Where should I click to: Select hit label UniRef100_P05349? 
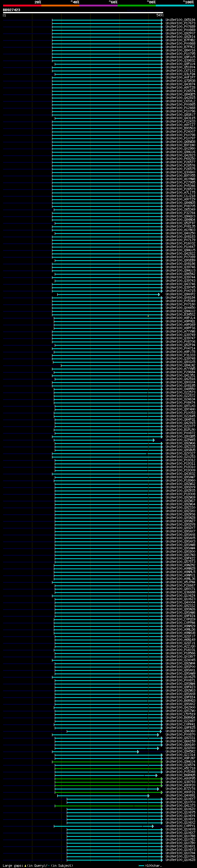(x=180, y=301)
